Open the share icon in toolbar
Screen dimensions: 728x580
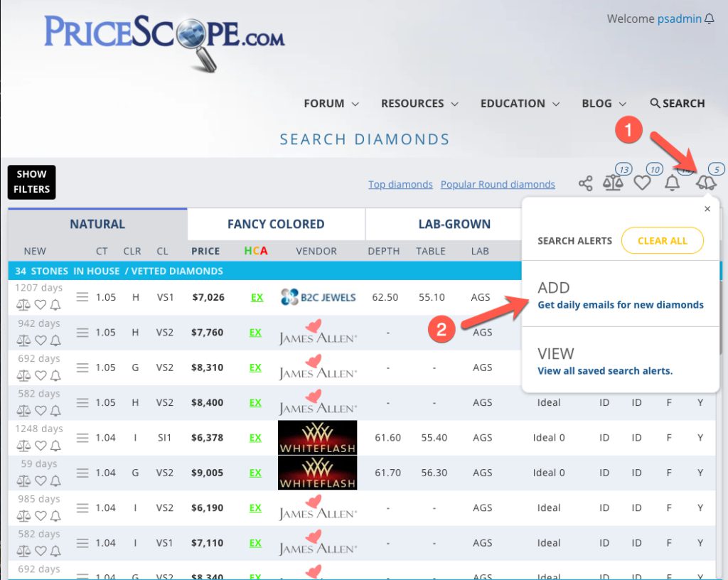point(586,183)
